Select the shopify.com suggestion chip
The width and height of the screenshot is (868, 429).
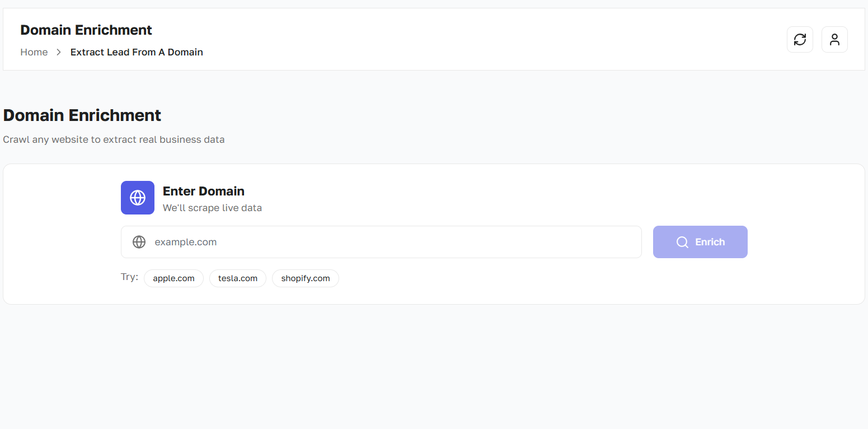[x=306, y=278]
